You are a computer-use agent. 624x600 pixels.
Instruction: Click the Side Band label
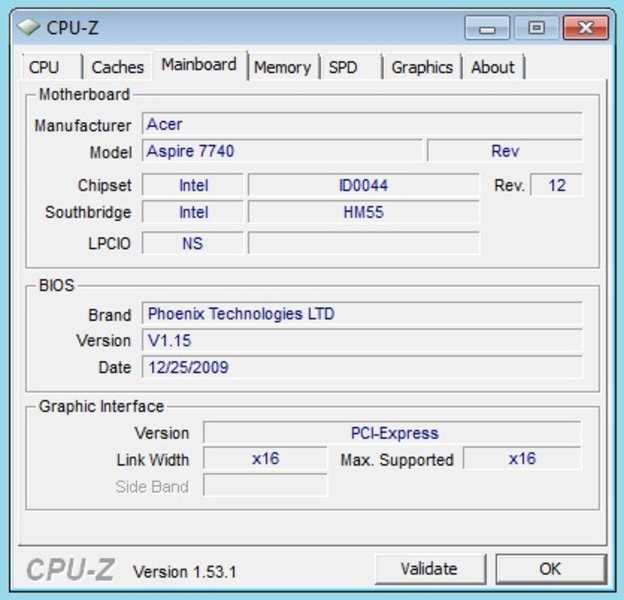[x=152, y=487]
